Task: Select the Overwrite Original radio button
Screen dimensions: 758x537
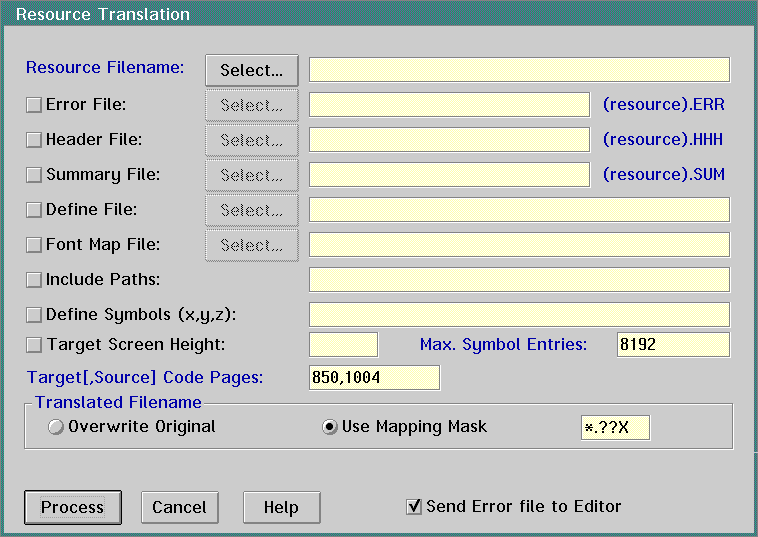Action: (56, 427)
